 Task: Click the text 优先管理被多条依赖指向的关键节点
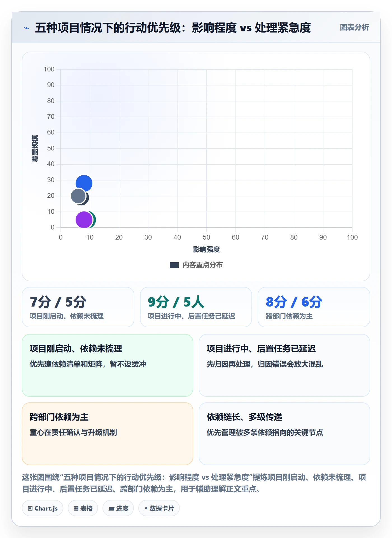265,432
